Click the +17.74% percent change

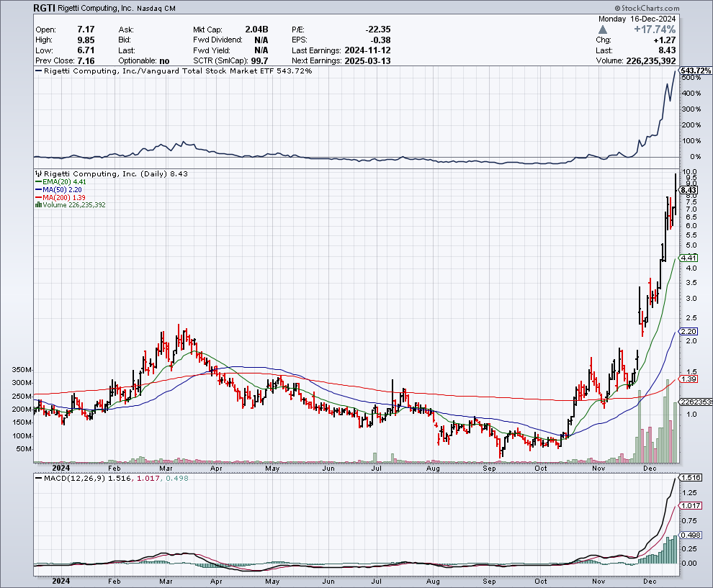click(x=655, y=30)
